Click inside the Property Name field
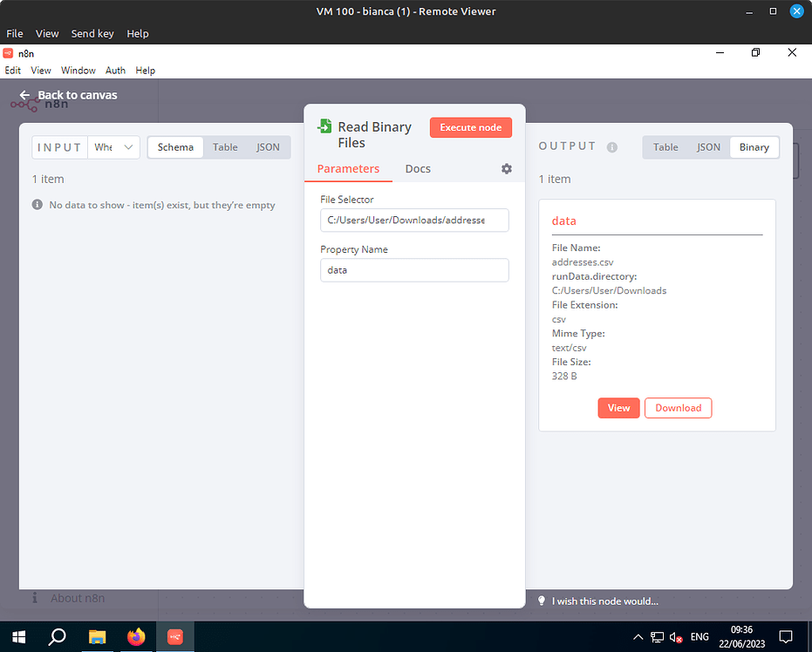The image size is (812, 652). tap(413, 270)
